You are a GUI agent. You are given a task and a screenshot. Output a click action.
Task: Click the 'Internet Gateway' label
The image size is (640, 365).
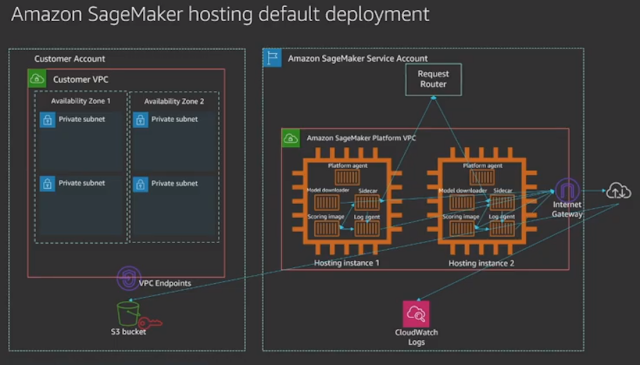pos(567,209)
